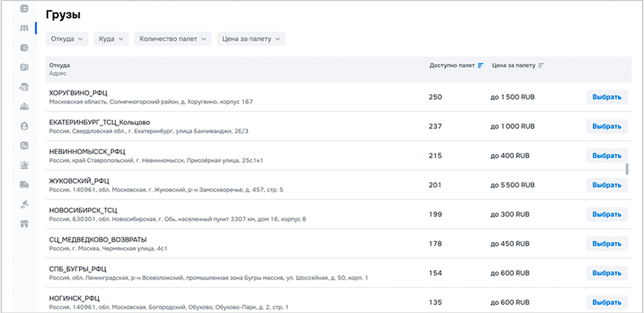
Task: Open the user profile sidebar icon
Action: [x=24, y=126]
